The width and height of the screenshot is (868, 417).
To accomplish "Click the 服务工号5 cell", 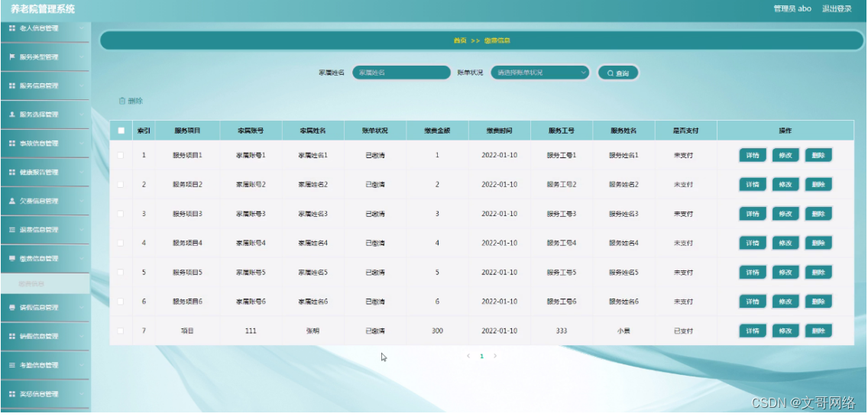I will (x=562, y=272).
